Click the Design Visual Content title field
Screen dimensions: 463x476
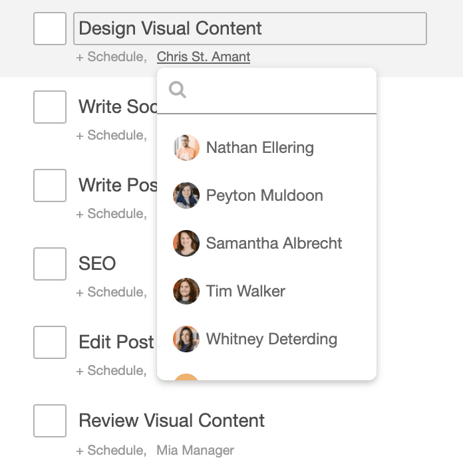pos(249,29)
